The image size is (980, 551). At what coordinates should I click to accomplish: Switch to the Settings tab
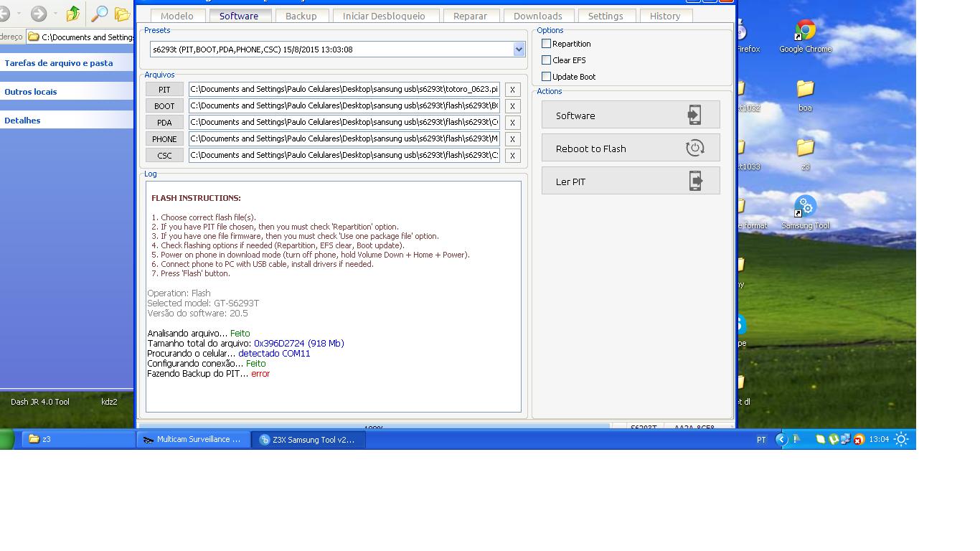point(606,16)
